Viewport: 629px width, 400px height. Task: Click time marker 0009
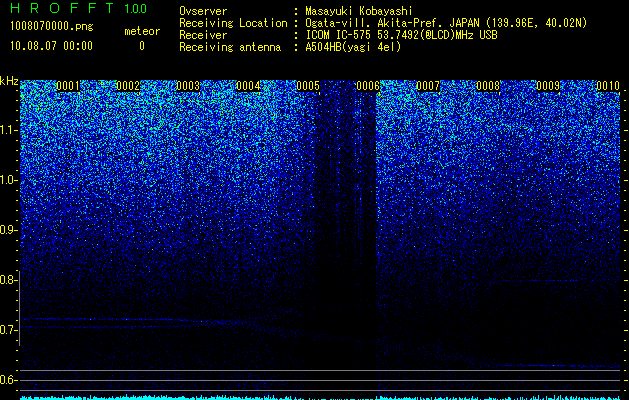tap(548, 86)
